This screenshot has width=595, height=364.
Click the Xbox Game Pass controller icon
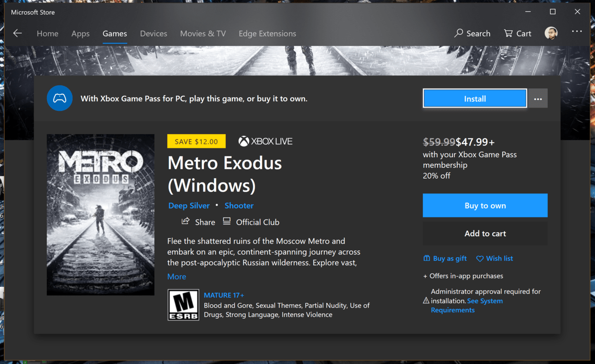click(x=60, y=99)
